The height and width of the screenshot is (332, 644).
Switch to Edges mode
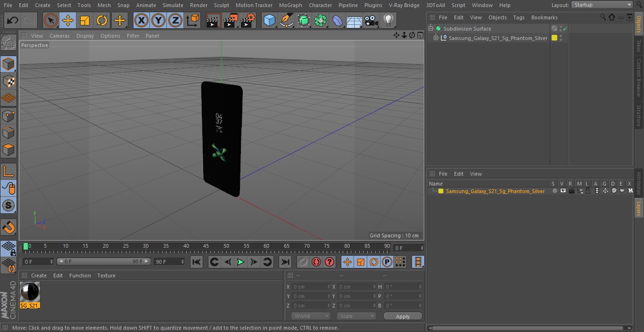tap(8, 132)
